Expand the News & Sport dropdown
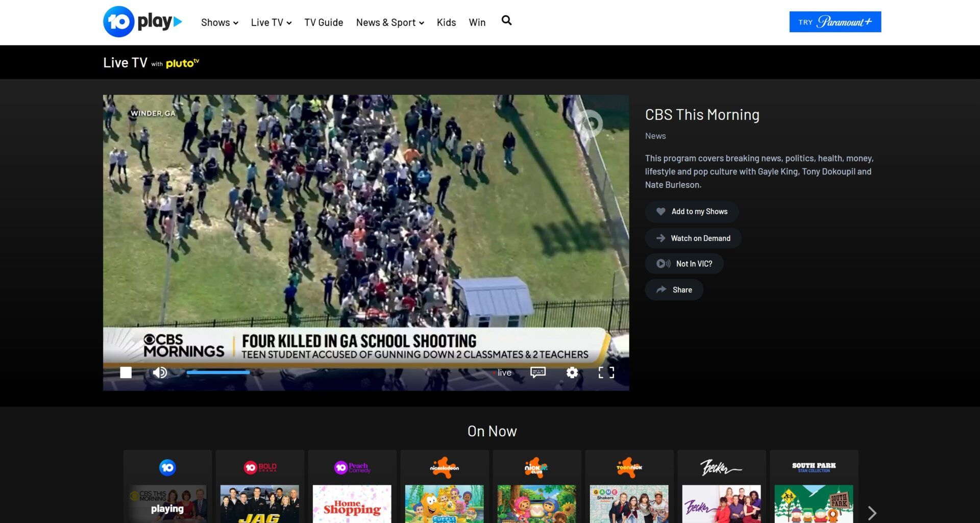Screen dimensions: 980x523 pos(390,22)
